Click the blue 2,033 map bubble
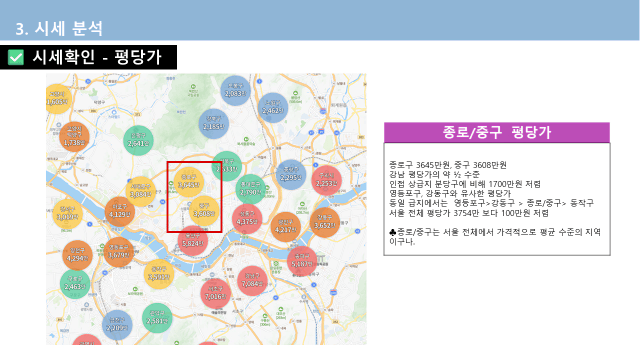Image resolution: width=640 pixels, height=360 pixels. (x=236, y=91)
